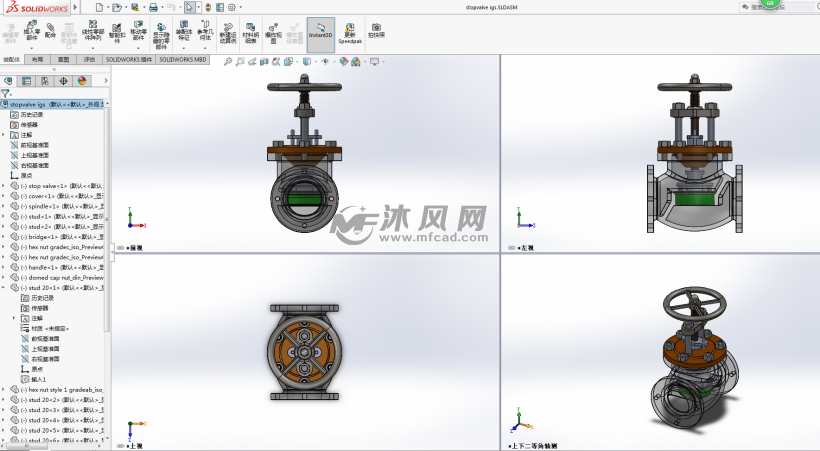Click the rebuild traffic light icon
Viewport: 820px width, 451px height.
(x=205, y=7)
